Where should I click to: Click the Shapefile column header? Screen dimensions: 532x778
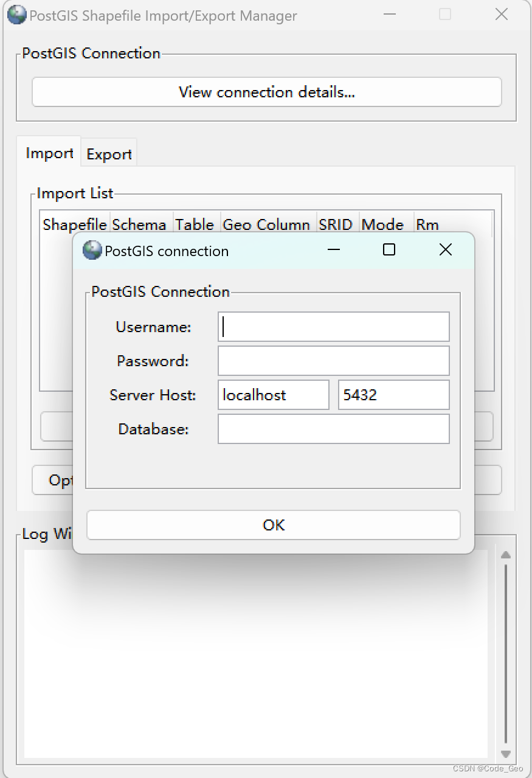75,224
